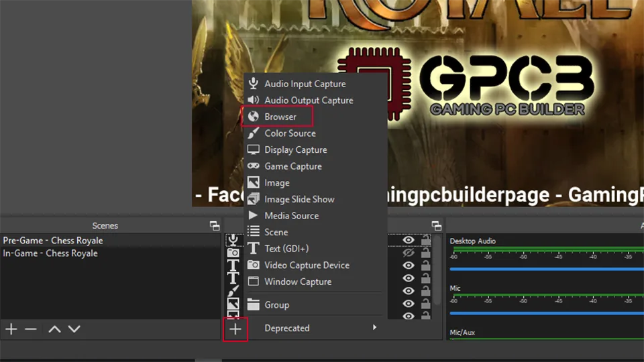The width and height of the screenshot is (644, 362).
Task: Lock the image source
Action: [426, 303]
